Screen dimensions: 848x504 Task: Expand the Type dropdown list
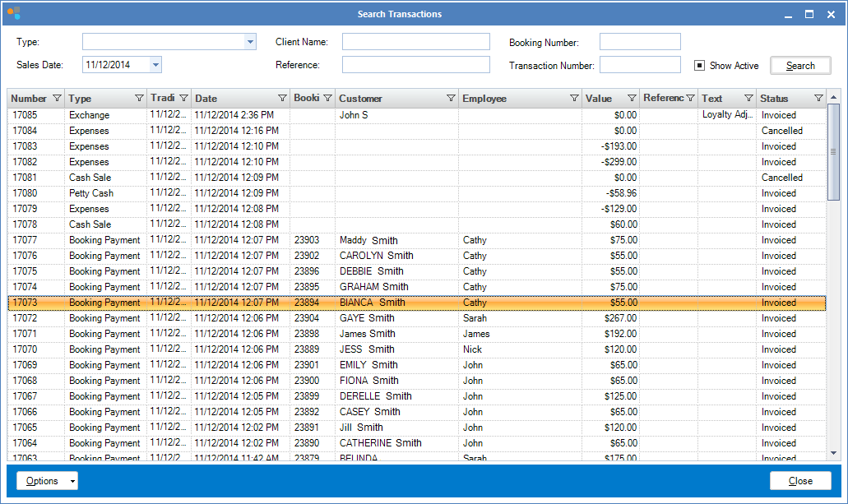point(250,42)
